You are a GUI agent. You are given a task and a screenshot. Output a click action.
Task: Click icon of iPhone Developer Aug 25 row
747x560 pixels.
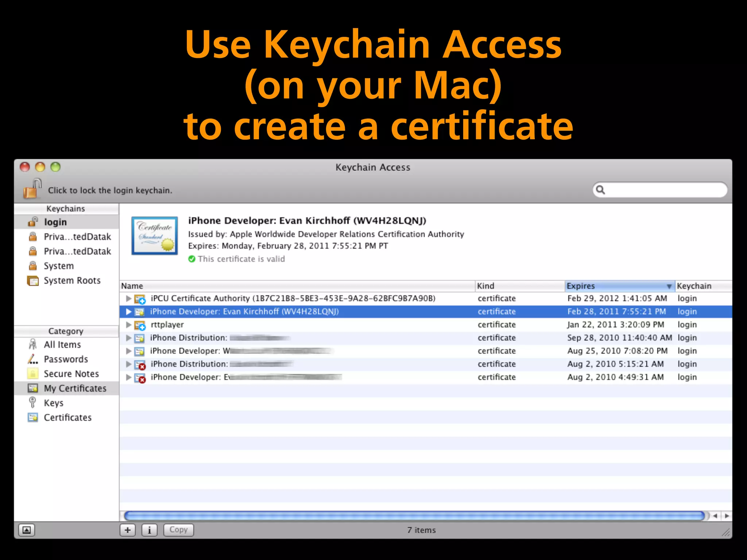[x=139, y=351]
